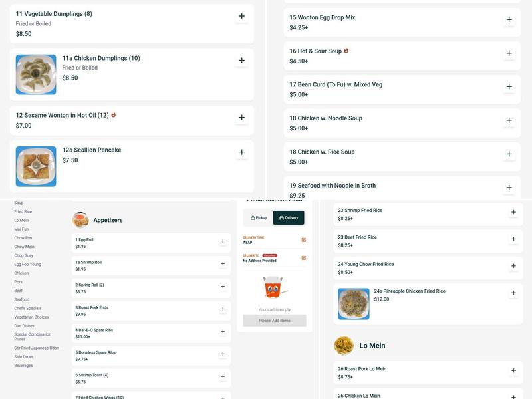Viewport: 532px width, 399px height.
Task: Open Chef's Specials category in sidebar
Action: [x=28, y=308]
